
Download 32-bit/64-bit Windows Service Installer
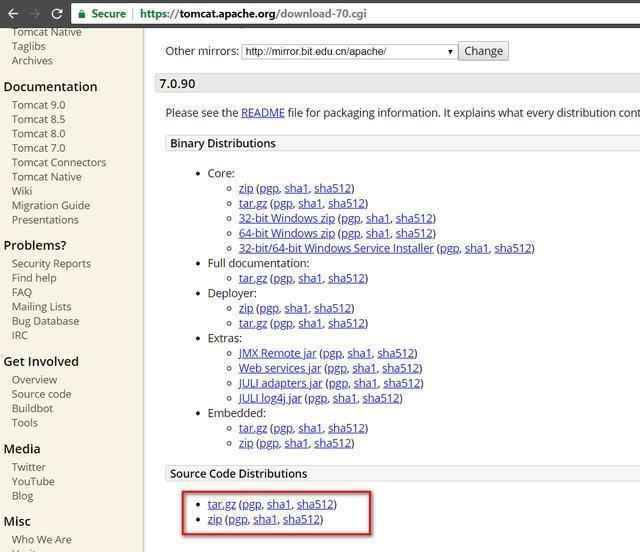click(x=336, y=248)
